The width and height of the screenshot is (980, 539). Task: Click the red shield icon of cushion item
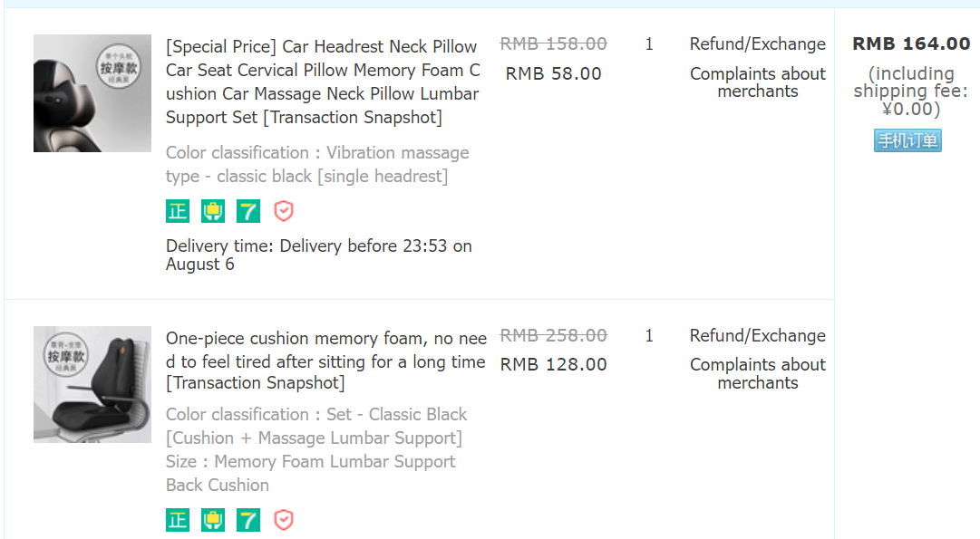coord(284,520)
